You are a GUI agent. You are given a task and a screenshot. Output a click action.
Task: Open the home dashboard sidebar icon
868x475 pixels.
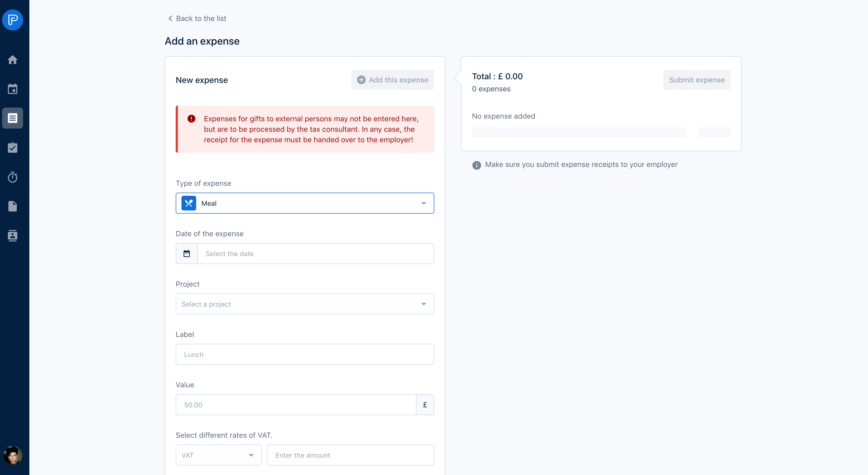pyautogui.click(x=13, y=60)
